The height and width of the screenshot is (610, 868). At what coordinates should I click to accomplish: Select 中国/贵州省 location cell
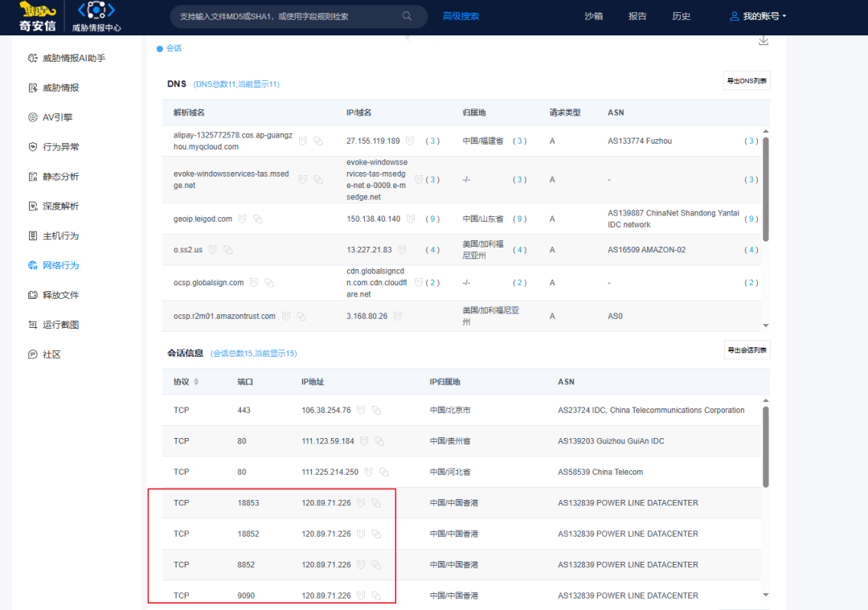450,441
